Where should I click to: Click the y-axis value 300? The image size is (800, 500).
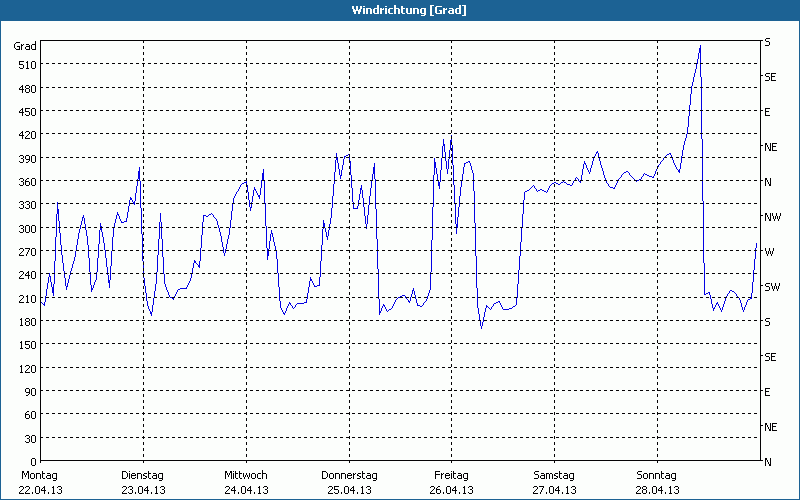(28, 229)
